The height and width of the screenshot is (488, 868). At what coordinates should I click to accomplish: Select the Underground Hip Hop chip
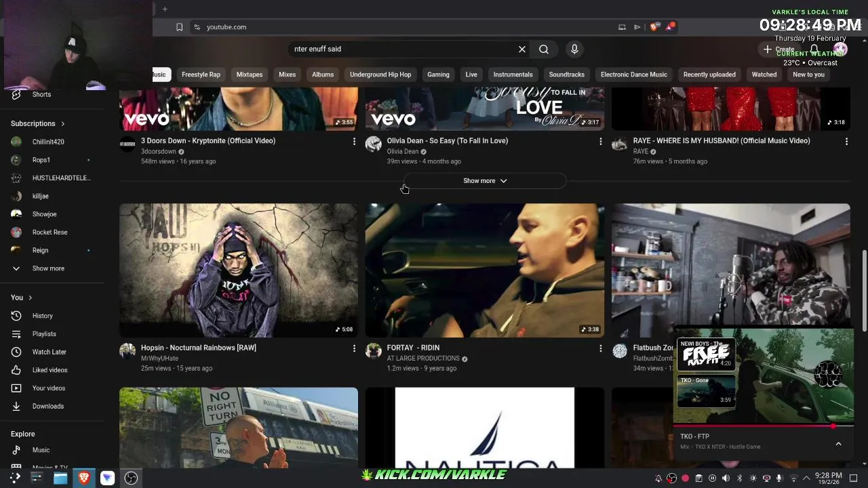click(380, 75)
